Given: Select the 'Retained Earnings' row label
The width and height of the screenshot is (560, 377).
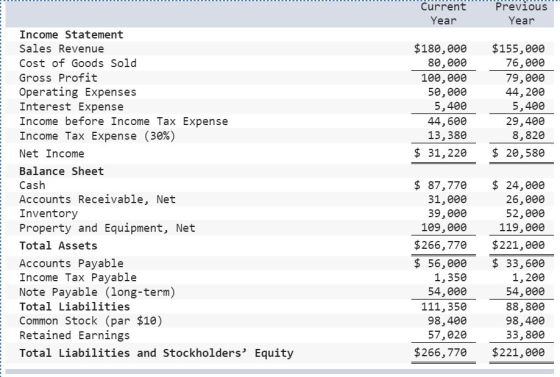Looking at the screenshot, I should click(74, 336).
